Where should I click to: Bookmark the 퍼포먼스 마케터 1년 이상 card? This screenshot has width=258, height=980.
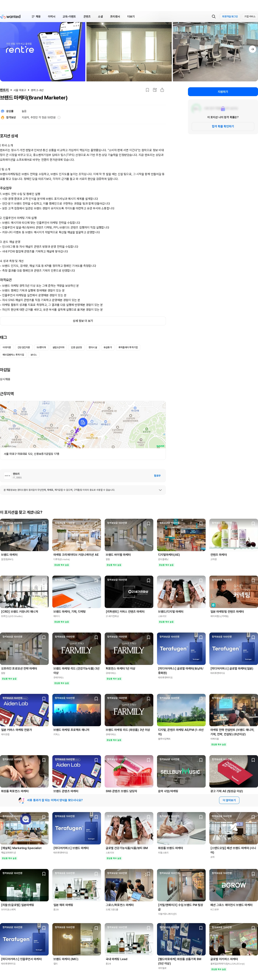[148, 637]
